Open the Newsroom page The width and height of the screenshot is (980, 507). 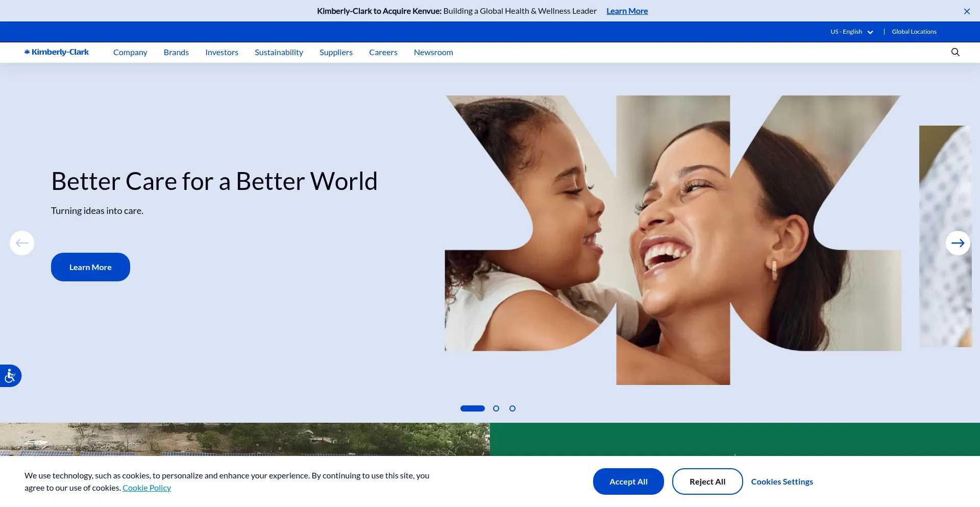pyautogui.click(x=433, y=52)
